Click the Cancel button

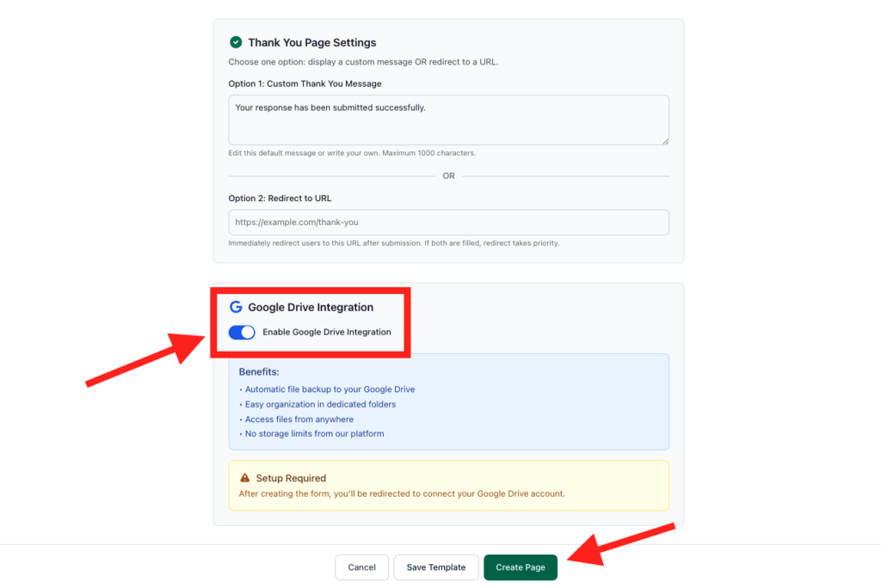tap(361, 567)
